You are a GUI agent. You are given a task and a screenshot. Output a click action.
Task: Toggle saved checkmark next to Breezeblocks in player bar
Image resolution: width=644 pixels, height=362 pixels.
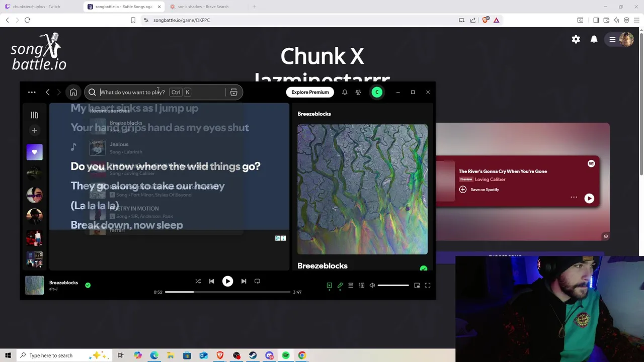[x=88, y=285]
